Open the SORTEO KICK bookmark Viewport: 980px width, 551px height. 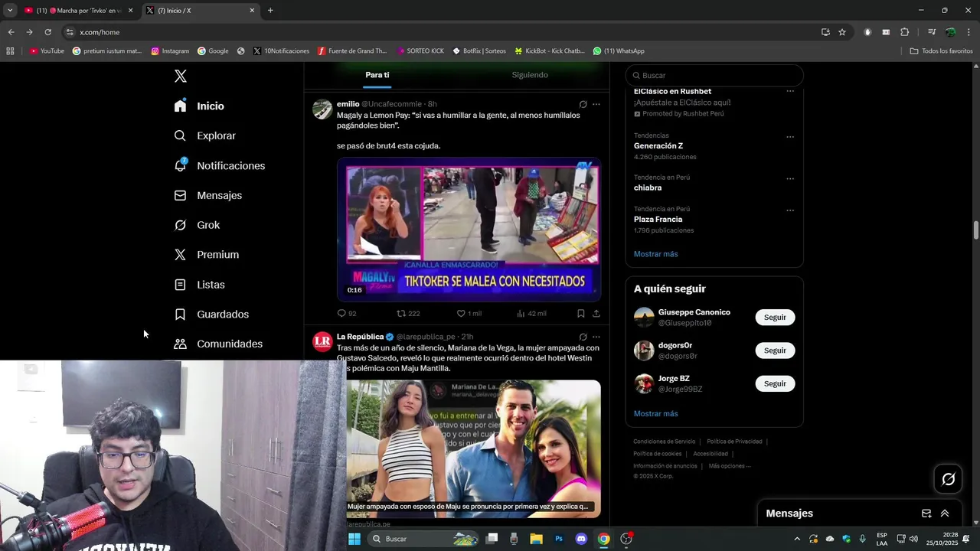[420, 51]
